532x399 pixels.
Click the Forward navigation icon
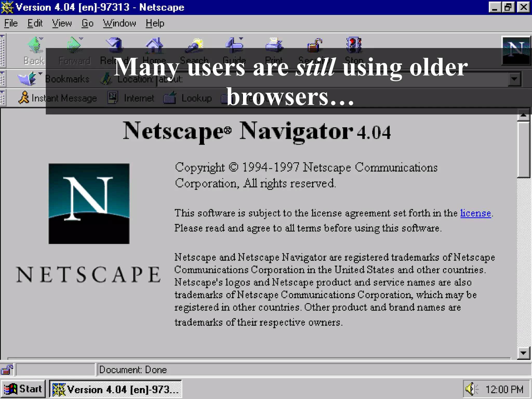74,45
